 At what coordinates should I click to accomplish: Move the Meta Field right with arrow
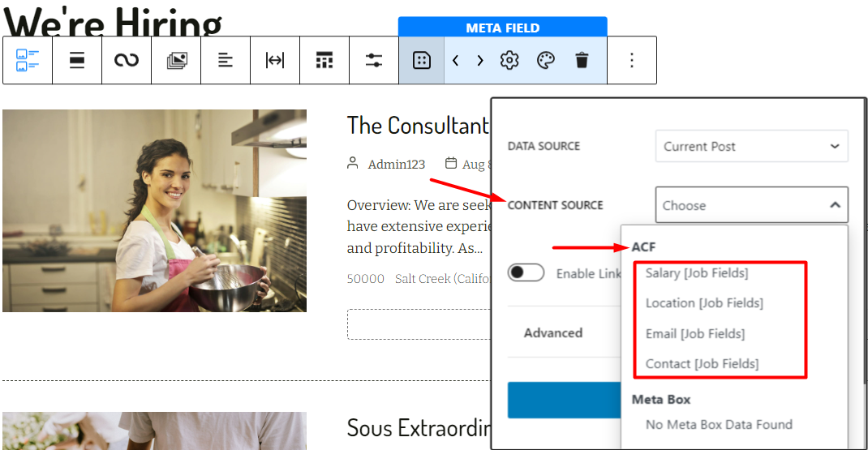(x=480, y=60)
